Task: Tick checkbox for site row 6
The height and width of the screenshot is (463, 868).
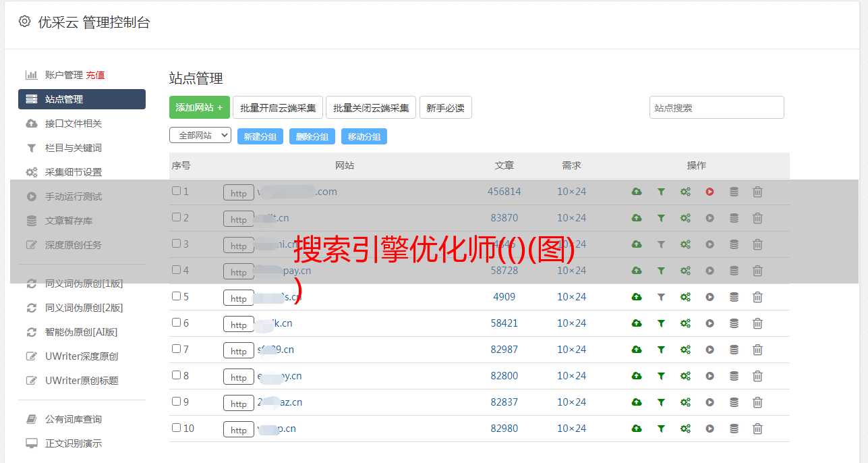Action: point(176,323)
